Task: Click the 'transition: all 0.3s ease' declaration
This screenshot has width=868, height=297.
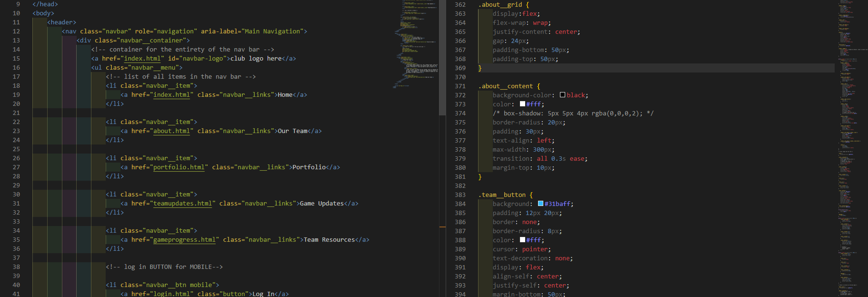Action: click(540, 159)
